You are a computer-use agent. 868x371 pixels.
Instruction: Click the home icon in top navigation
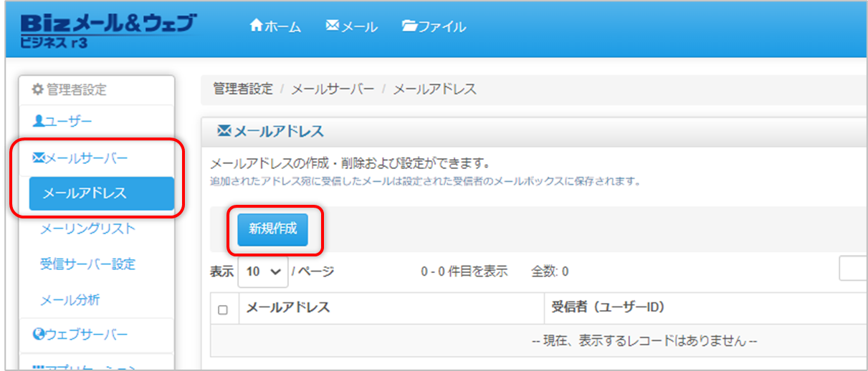[x=256, y=26]
